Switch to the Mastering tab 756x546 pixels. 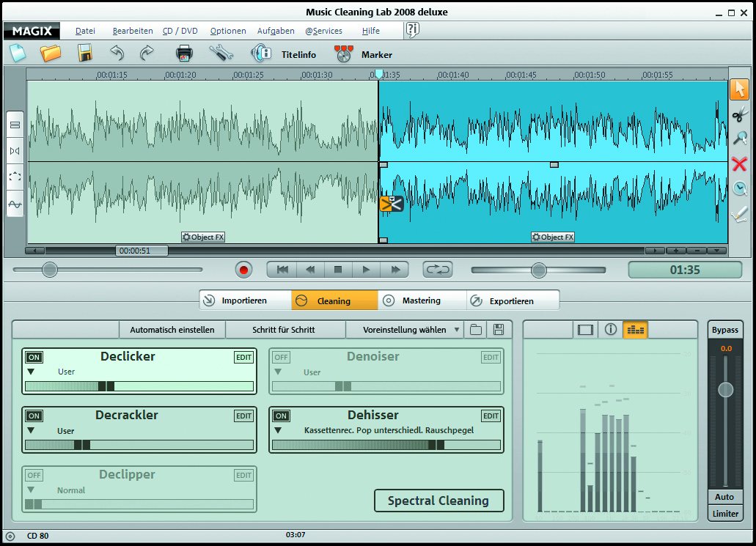tap(421, 300)
